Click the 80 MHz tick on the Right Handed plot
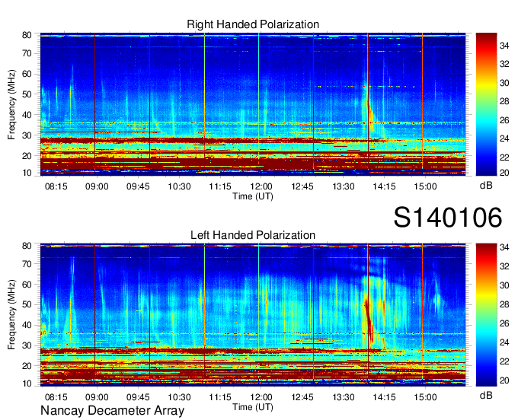Image resolution: width=518 pixels, height=420 pixels. click(x=27, y=35)
